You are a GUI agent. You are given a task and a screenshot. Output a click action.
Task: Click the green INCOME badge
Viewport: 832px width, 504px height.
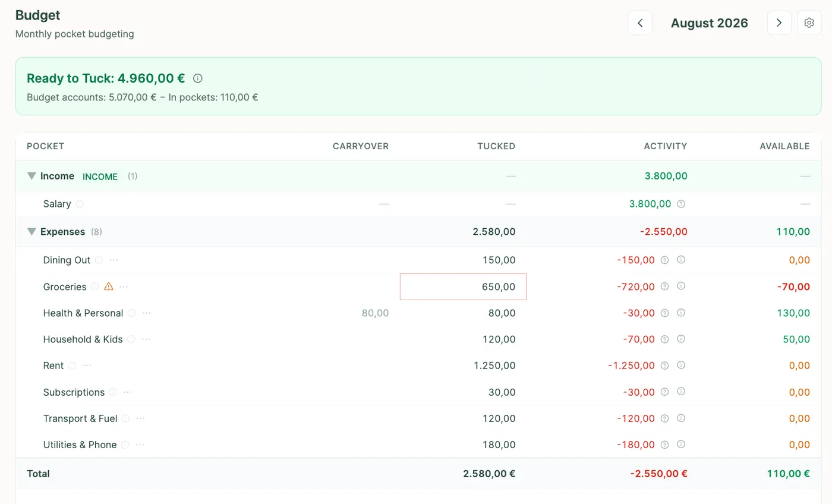pos(100,177)
